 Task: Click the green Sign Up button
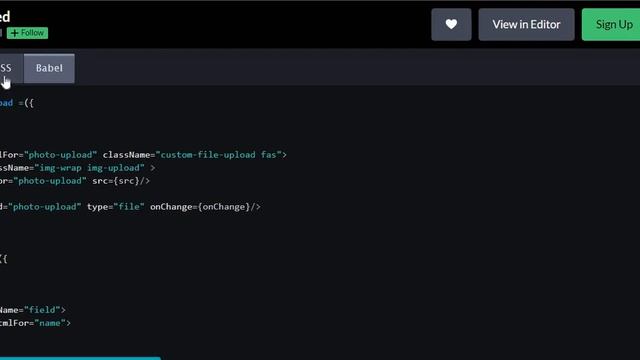tap(611, 24)
